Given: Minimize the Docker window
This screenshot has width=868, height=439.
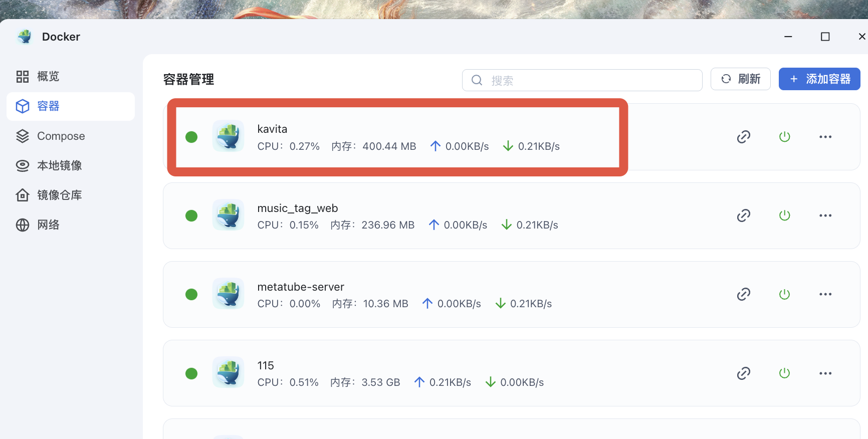Looking at the screenshot, I should point(788,37).
